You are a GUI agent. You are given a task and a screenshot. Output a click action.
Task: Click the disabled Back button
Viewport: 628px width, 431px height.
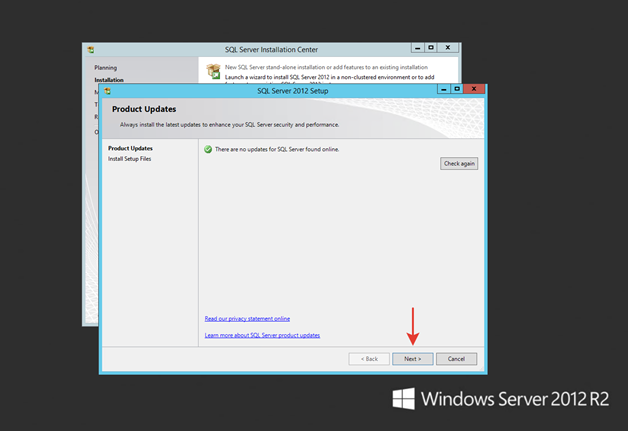point(369,359)
